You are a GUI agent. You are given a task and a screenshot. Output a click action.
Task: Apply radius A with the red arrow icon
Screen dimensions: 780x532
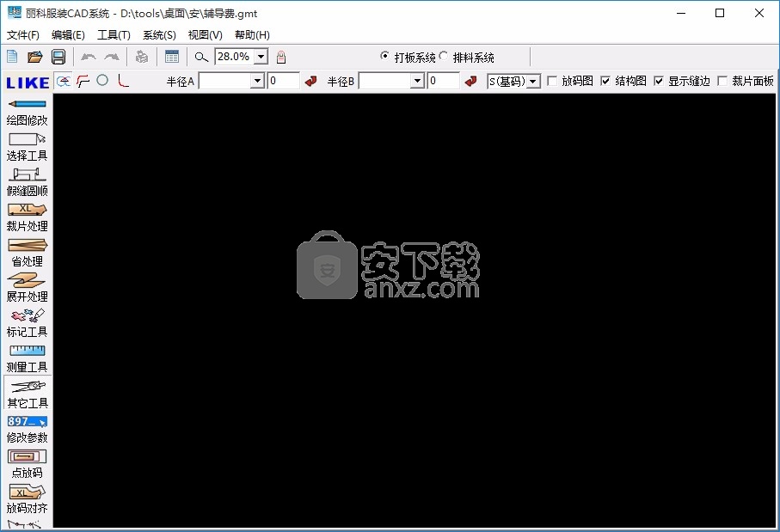pyautogui.click(x=311, y=81)
